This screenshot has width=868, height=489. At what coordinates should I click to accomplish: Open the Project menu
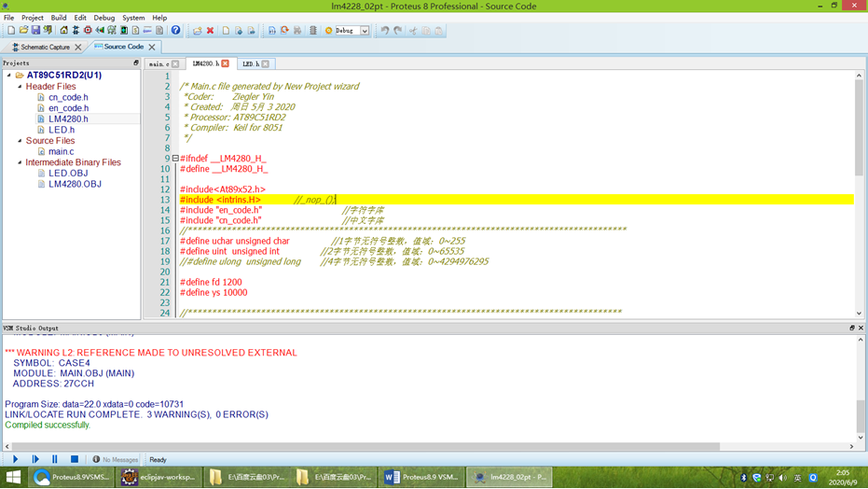(x=32, y=18)
